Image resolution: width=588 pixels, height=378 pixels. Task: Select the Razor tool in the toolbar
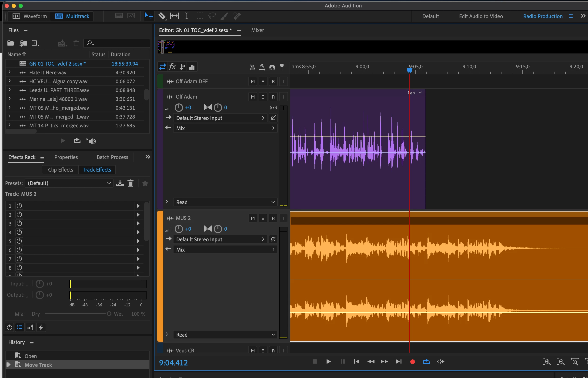click(162, 16)
